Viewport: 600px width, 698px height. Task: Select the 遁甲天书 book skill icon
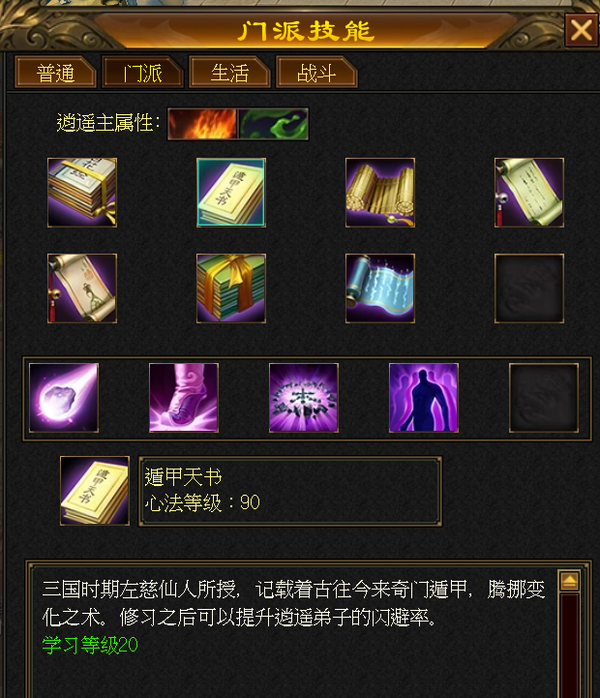pyautogui.click(x=231, y=193)
